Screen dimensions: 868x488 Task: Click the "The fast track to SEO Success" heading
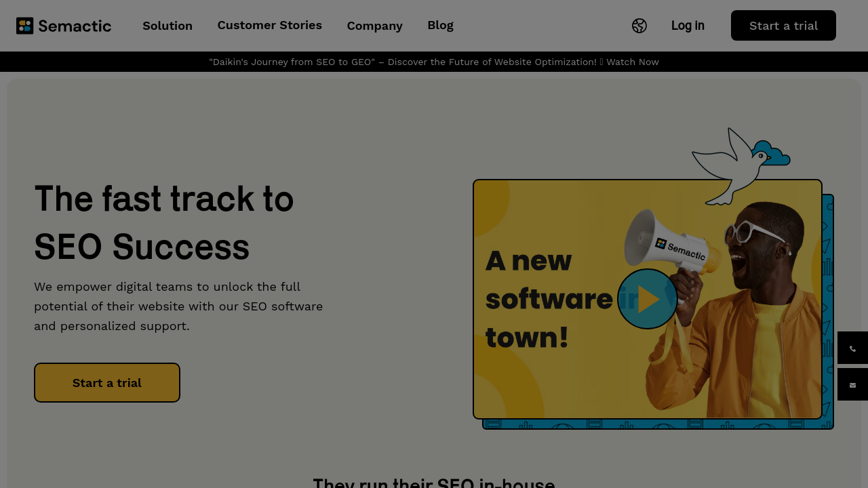click(x=164, y=222)
